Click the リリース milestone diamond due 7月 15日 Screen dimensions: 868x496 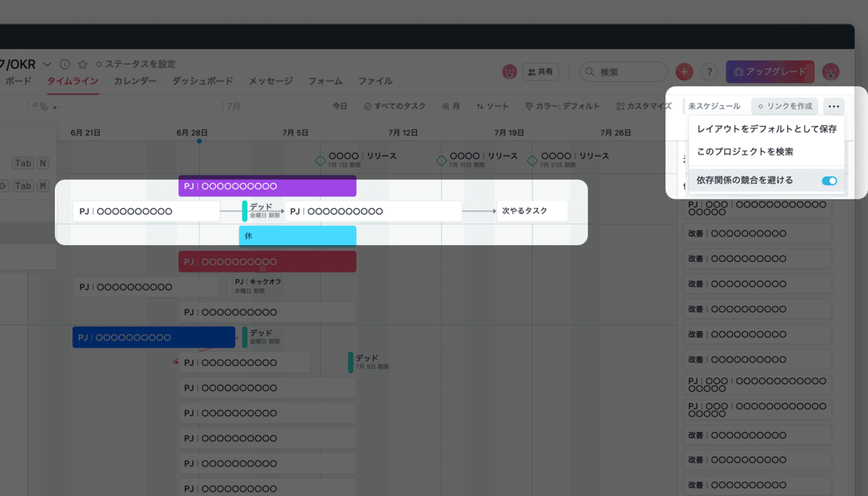[x=441, y=161]
